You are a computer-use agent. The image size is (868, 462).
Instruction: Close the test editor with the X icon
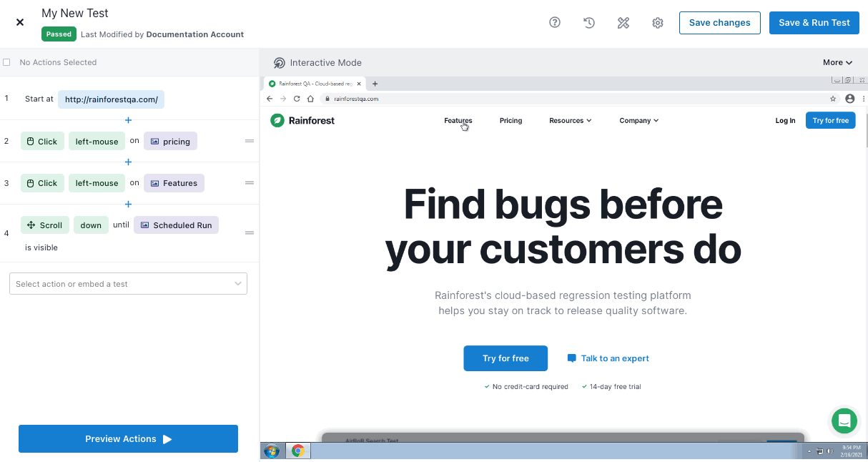click(20, 22)
